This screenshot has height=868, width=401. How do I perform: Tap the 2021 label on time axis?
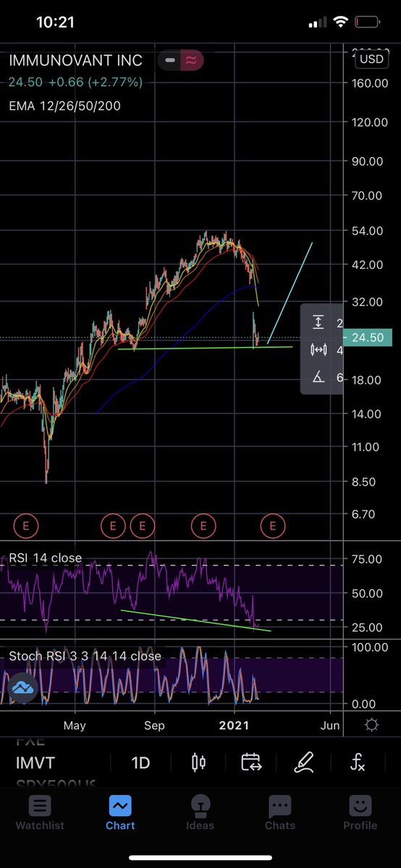[x=235, y=725]
